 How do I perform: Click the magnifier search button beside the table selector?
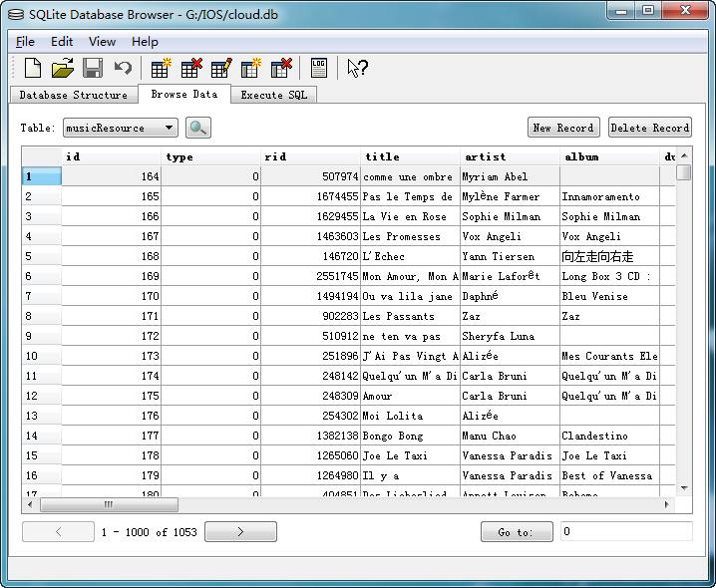[198, 128]
